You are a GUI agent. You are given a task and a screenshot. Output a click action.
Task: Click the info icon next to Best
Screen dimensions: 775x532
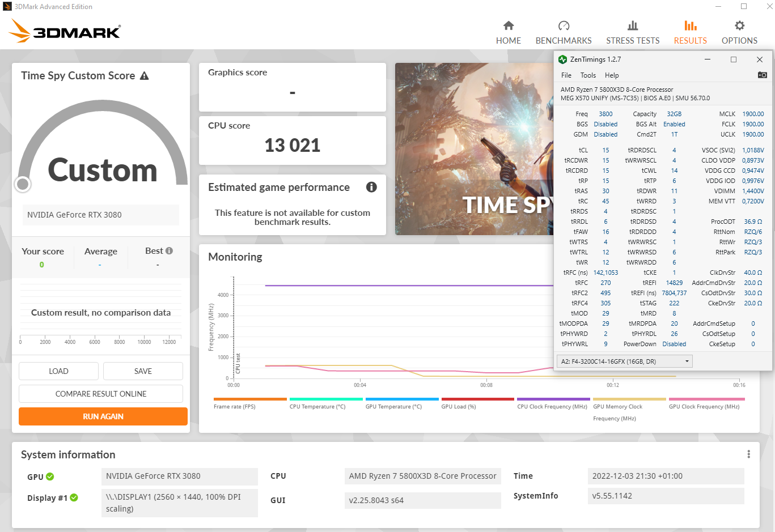[169, 250]
